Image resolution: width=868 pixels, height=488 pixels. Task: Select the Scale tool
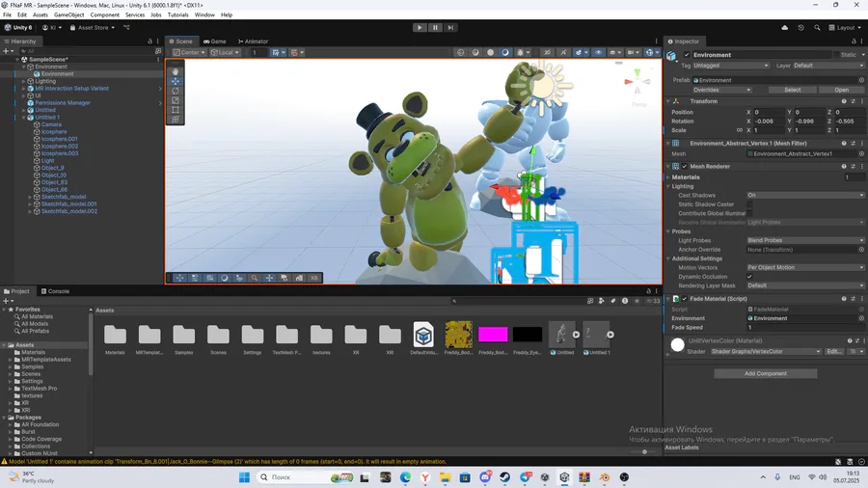click(x=176, y=100)
